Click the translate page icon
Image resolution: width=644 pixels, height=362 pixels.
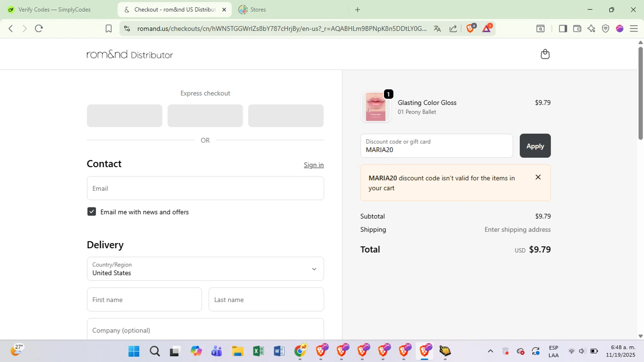click(437, 28)
